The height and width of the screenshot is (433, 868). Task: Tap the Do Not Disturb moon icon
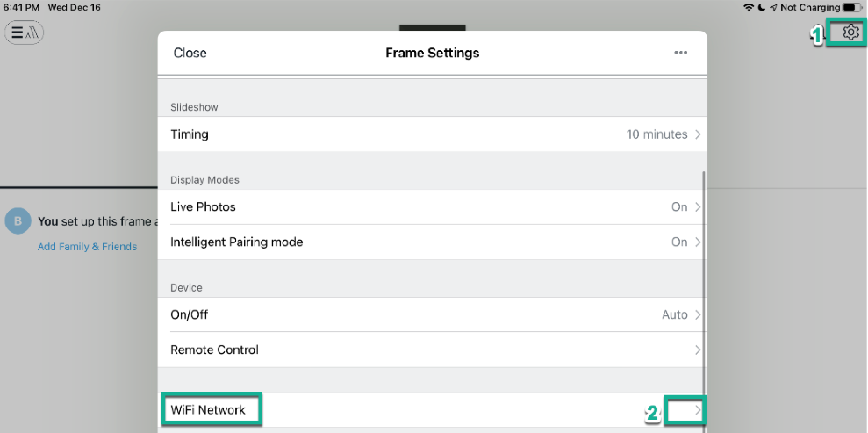tap(761, 7)
